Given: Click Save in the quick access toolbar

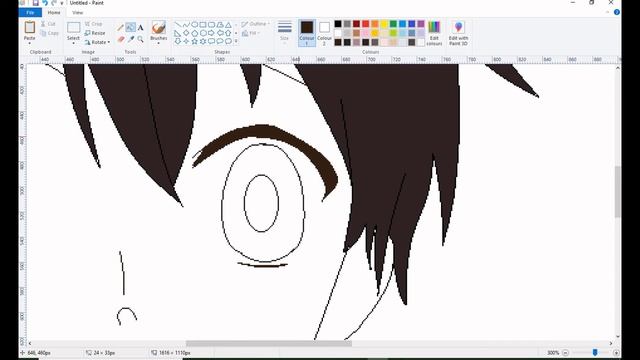Looking at the screenshot, I should [x=36, y=3].
